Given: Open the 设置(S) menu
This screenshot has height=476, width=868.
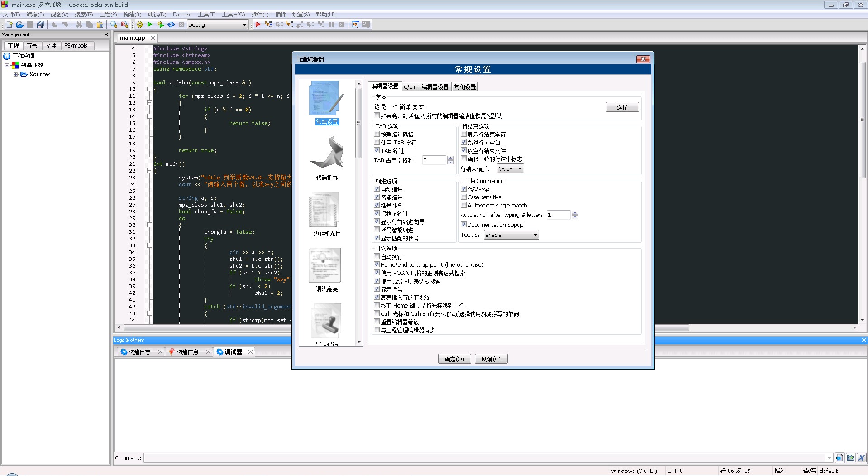Looking at the screenshot, I should pos(300,14).
